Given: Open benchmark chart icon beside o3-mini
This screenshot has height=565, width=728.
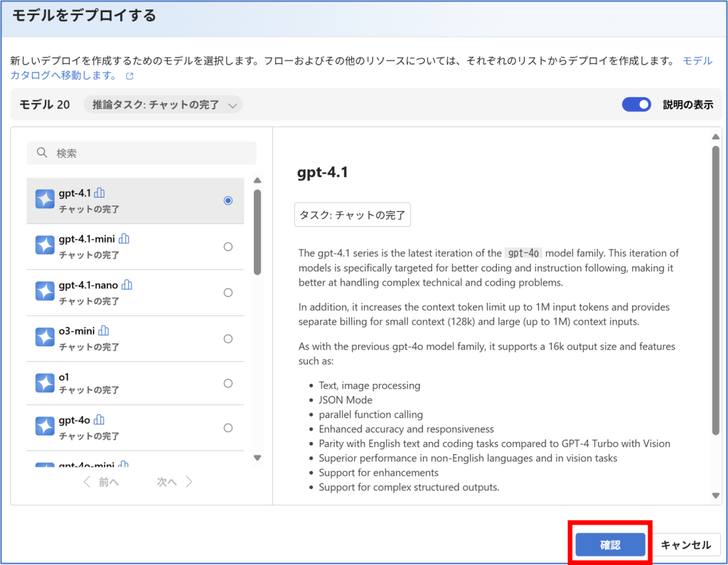Looking at the screenshot, I should [x=104, y=330].
